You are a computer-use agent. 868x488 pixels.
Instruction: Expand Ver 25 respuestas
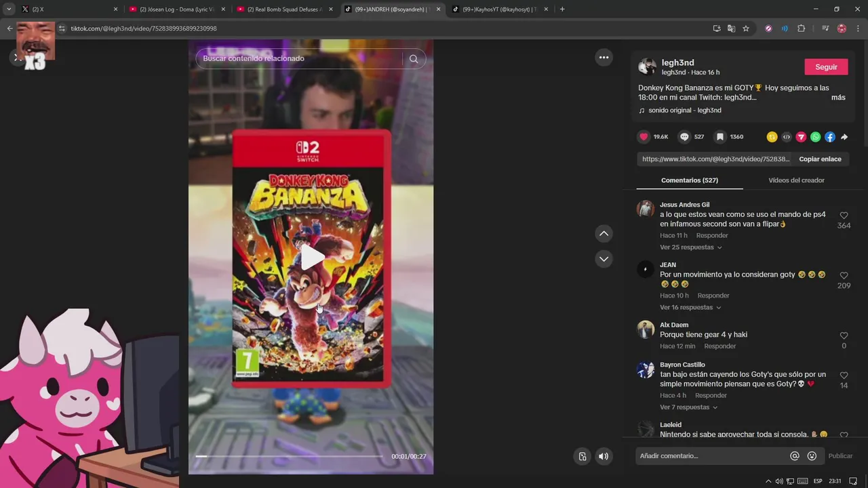point(690,247)
